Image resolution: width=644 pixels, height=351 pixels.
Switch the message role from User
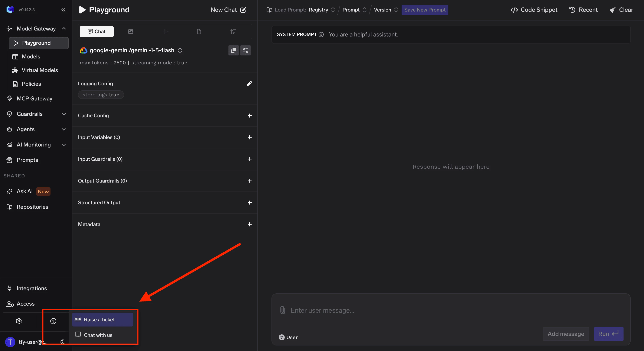point(288,337)
